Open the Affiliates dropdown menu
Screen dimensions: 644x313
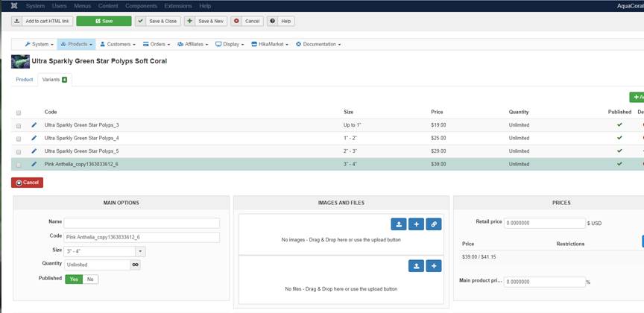[192, 45]
